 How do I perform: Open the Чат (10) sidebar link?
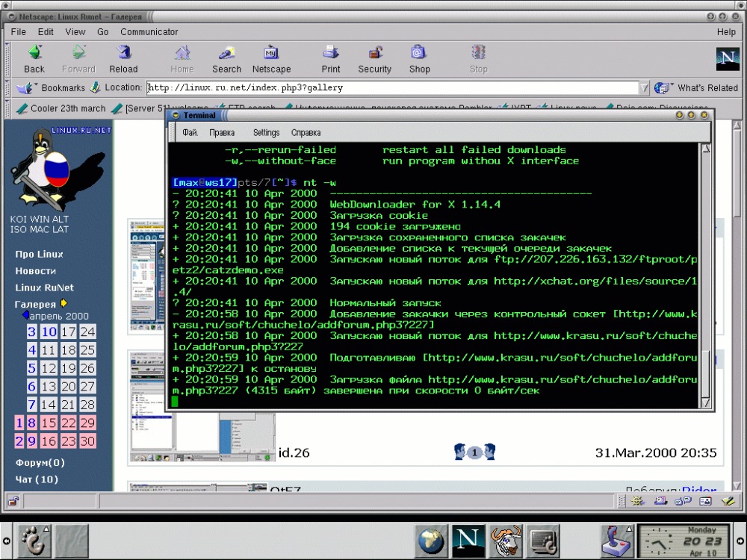[37, 479]
